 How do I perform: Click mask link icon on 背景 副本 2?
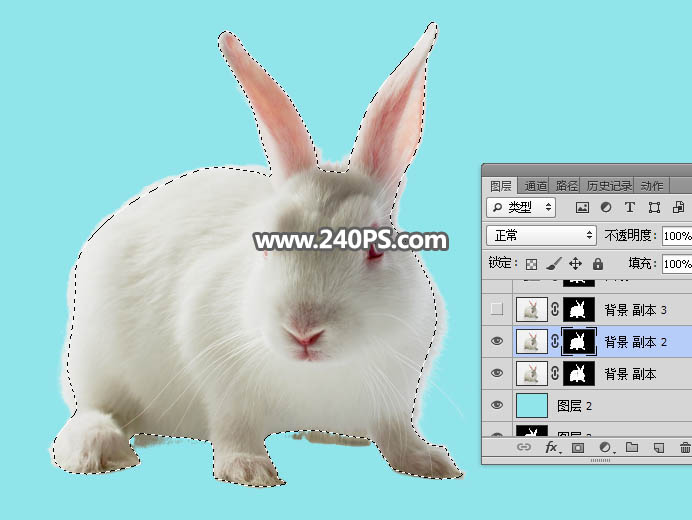[x=555, y=341]
